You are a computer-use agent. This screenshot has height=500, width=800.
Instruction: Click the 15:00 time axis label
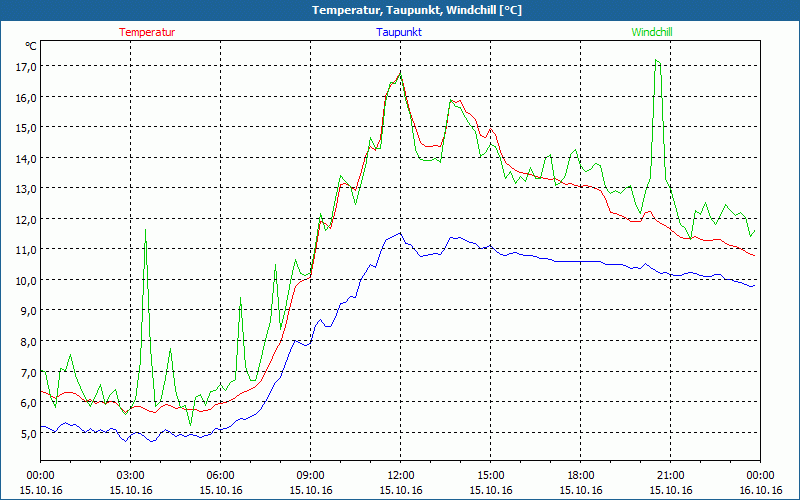[x=490, y=476]
